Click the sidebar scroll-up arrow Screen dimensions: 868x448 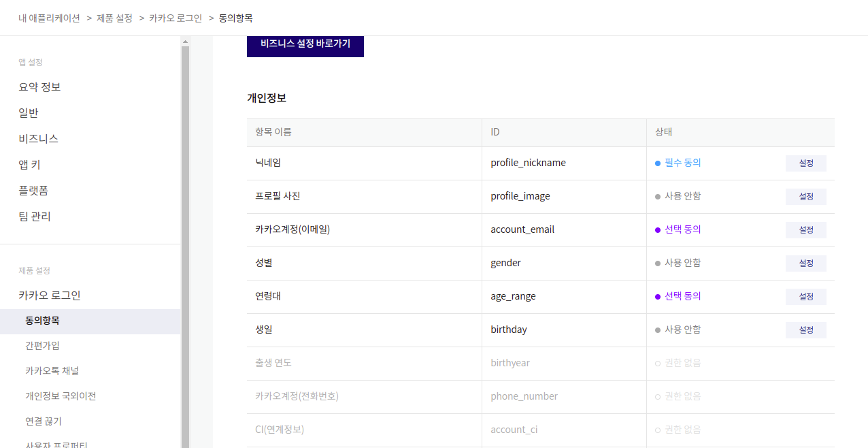point(185,42)
